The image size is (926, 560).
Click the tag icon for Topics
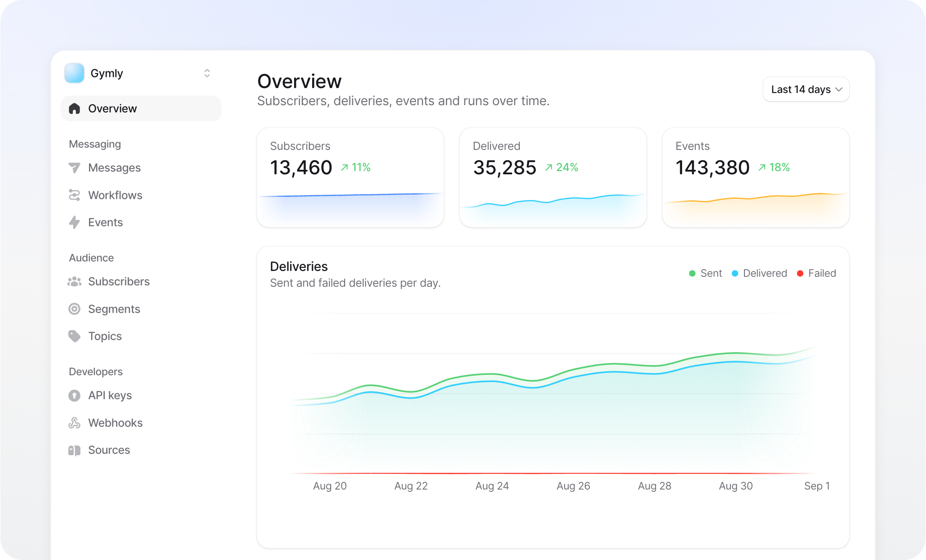pos(75,336)
